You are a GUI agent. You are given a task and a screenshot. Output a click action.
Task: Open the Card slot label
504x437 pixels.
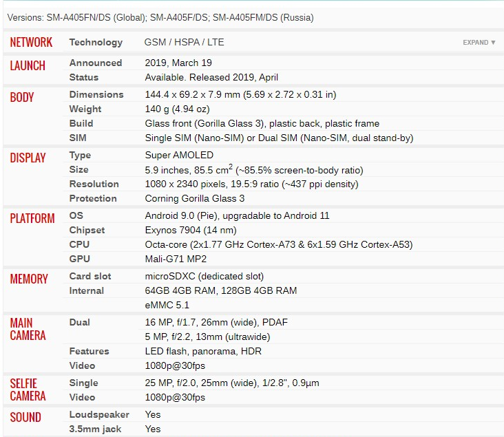point(90,277)
